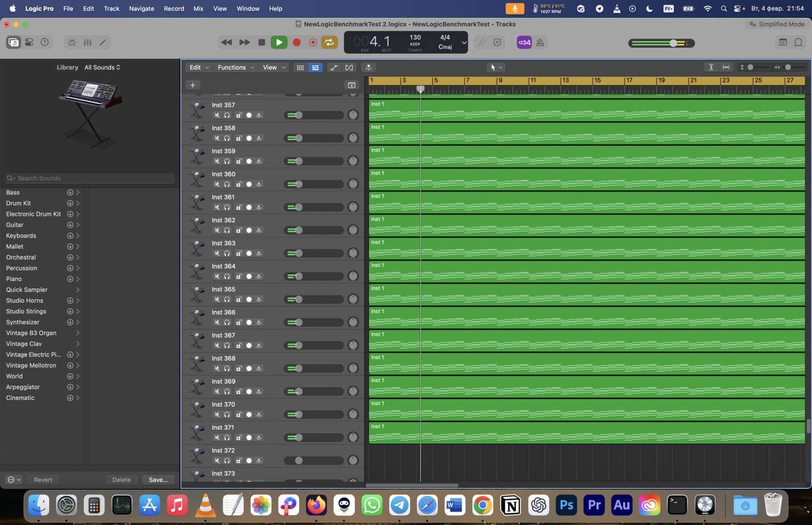812x525 pixels.
Task: Toggle the Cycle loop button
Action: 329,43
